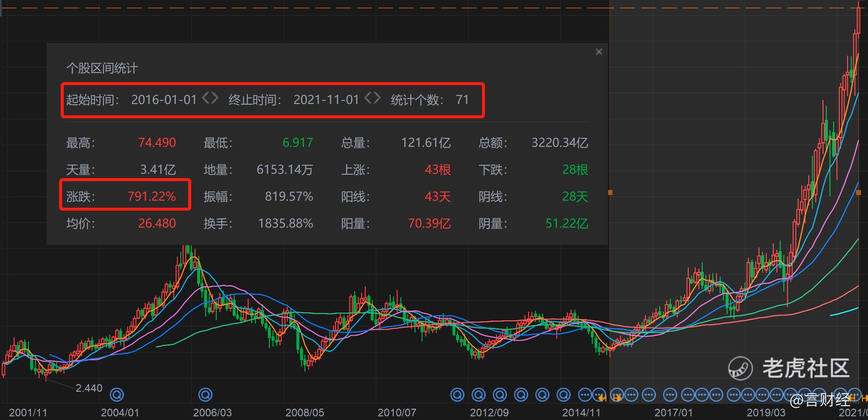Click the 2014/11 date axis label
Image resolution: width=868 pixels, height=420 pixels.
pyautogui.click(x=582, y=413)
